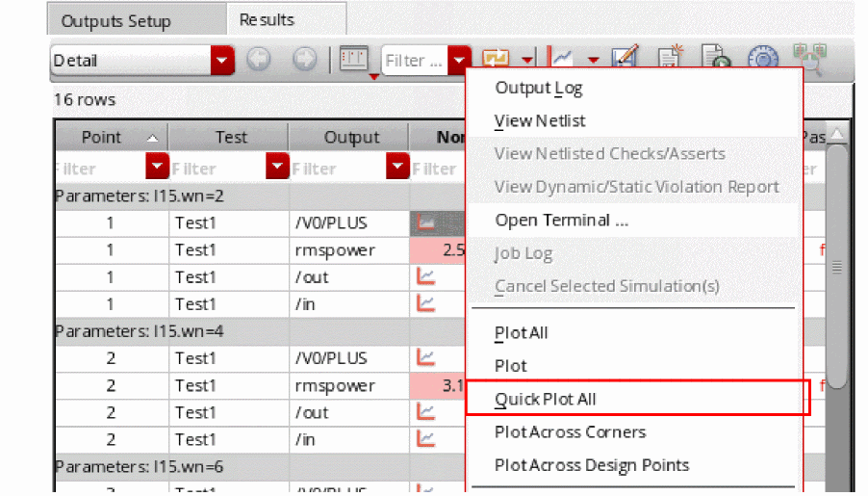Open the Output column filter dropdown
Viewport: 868px width, 496px height.
(x=397, y=167)
